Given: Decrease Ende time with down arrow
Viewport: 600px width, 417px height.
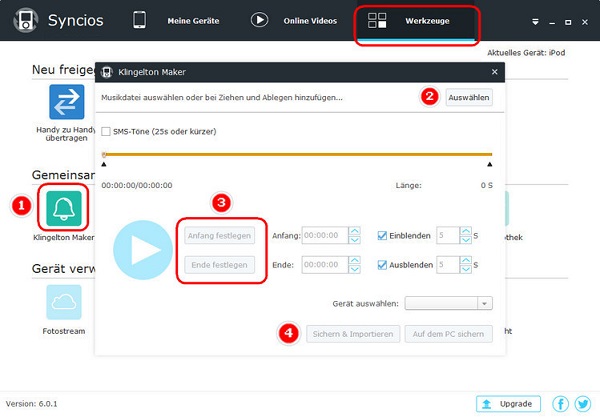Looking at the screenshot, I should point(355,269).
